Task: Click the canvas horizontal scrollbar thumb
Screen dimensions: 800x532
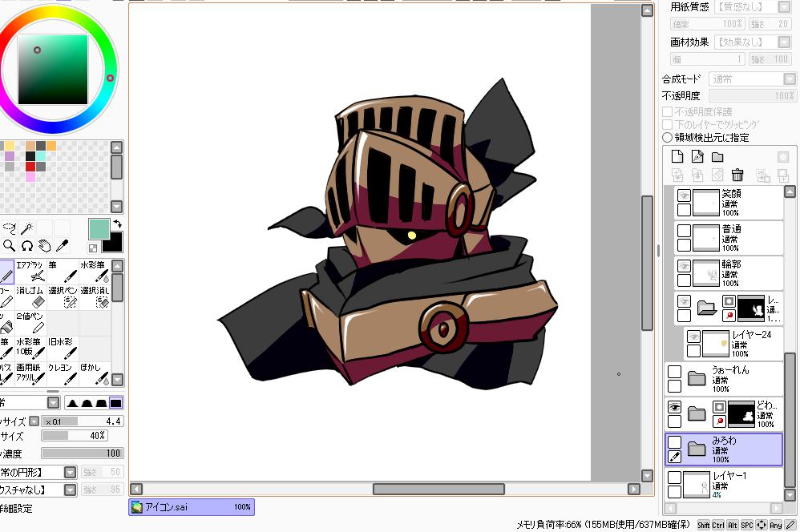Action: coord(438,490)
